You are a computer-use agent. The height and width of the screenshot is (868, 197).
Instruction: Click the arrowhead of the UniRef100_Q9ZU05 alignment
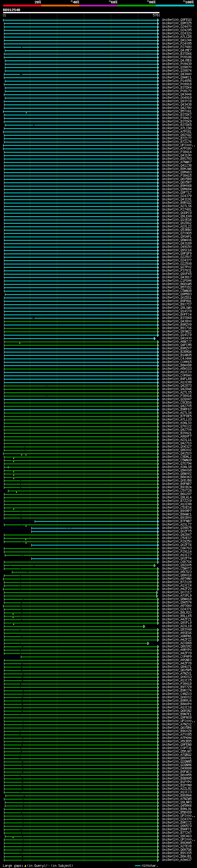[155, 565]
